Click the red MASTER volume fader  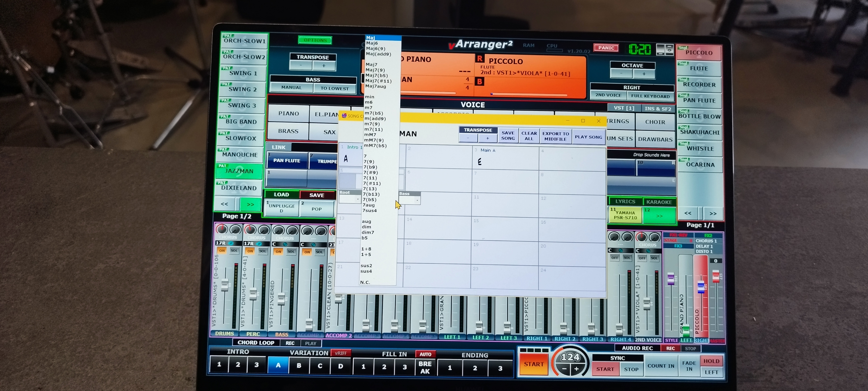[x=716, y=276]
